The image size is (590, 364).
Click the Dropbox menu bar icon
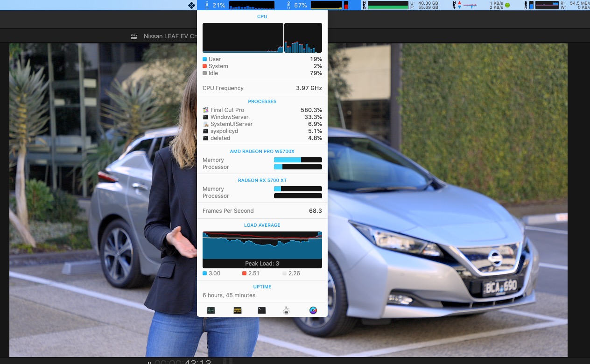click(x=191, y=5)
